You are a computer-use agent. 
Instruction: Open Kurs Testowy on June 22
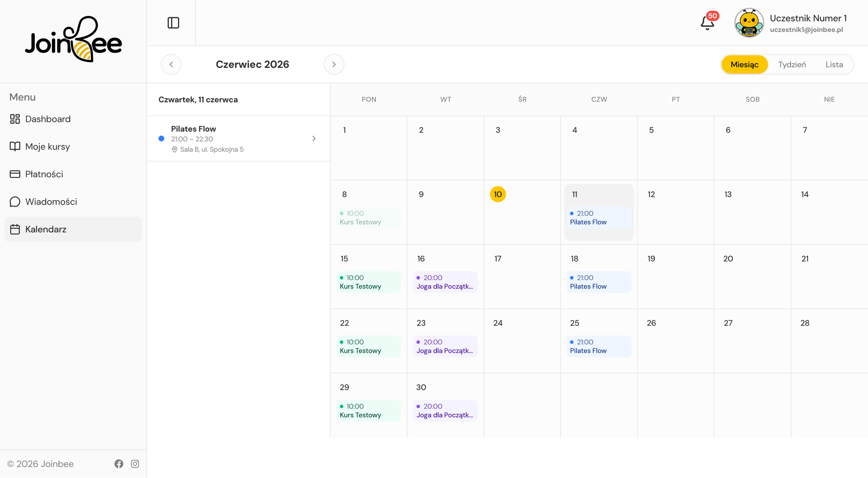point(368,346)
